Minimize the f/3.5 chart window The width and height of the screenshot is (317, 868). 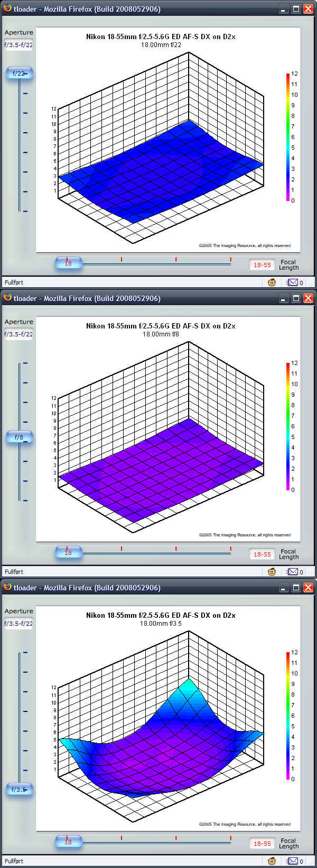(x=284, y=588)
